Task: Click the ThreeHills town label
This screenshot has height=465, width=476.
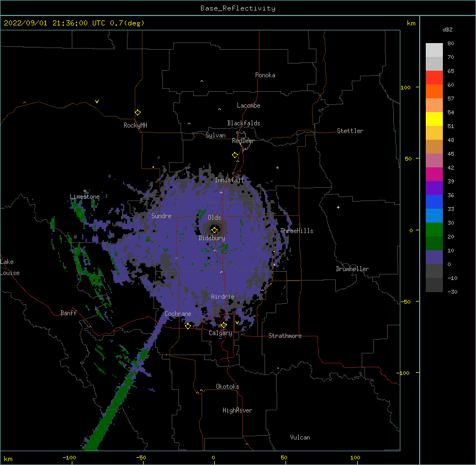Action: pyautogui.click(x=297, y=231)
